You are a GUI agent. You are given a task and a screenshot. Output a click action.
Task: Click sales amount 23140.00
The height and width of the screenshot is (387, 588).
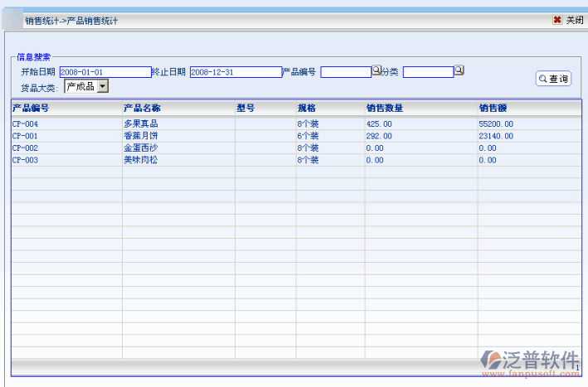pos(496,136)
